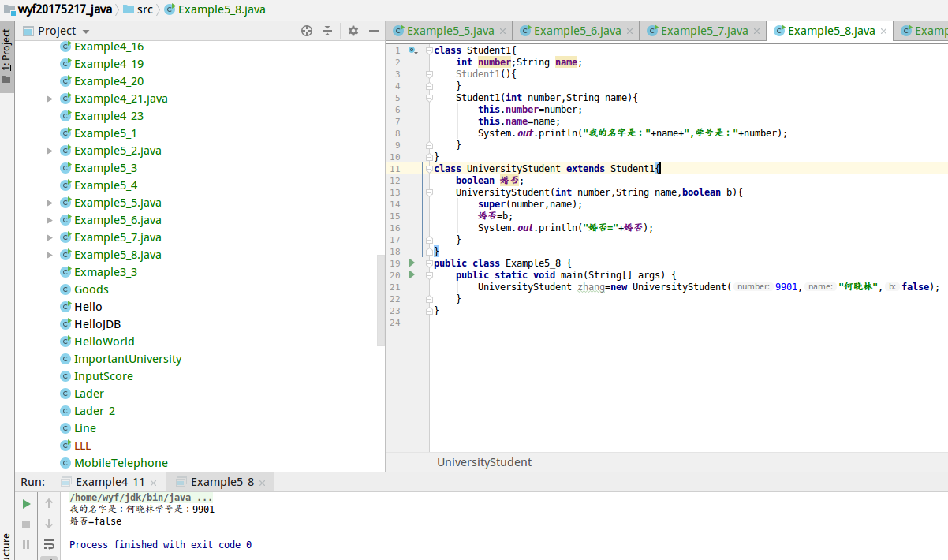948x560 pixels.
Task: Select HelloWorld class in tree
Action: click(104, 342)
